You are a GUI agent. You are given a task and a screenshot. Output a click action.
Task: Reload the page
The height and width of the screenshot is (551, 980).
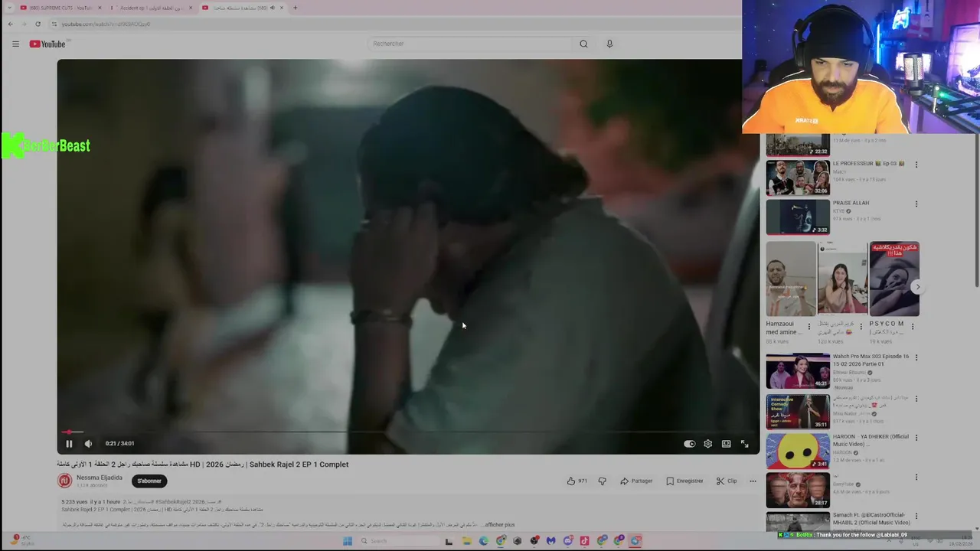[38, 24]
